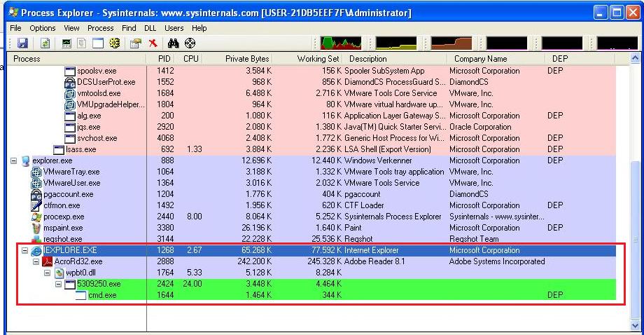Click the scrollbar up arrow
Image resolution: width=644 pixels, height=335 pixels.
pyautogui.click(x=635, y=58)
